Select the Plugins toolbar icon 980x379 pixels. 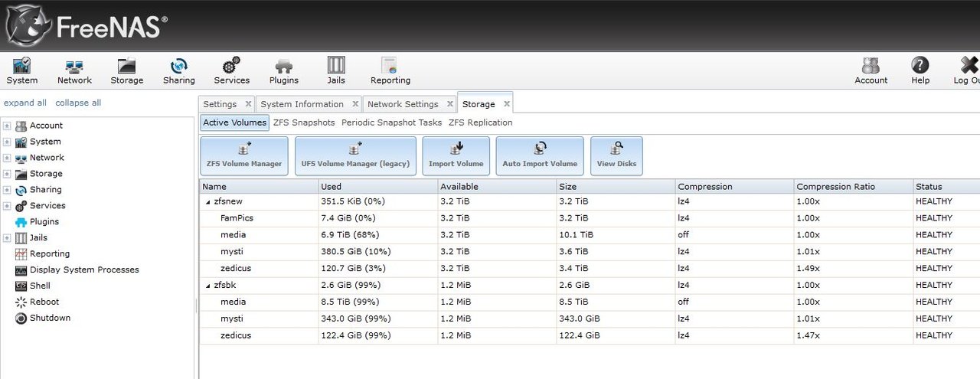tap(283, 70)
